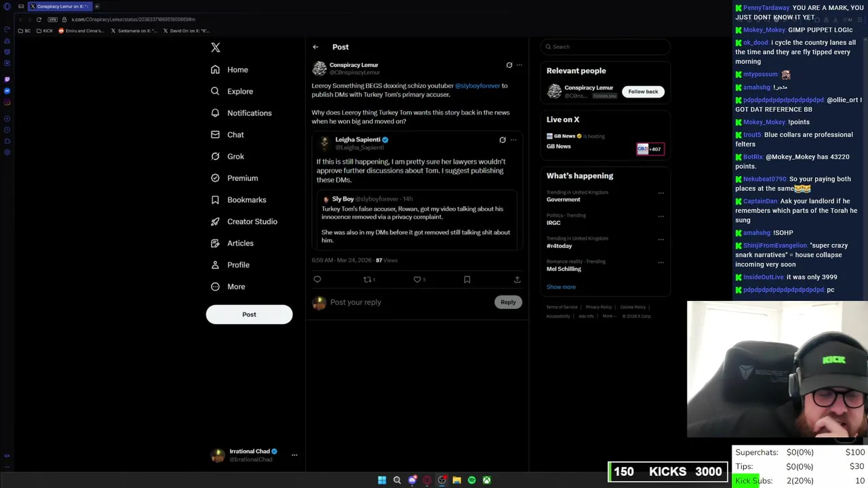Open options for Government trend

point(661,192)
